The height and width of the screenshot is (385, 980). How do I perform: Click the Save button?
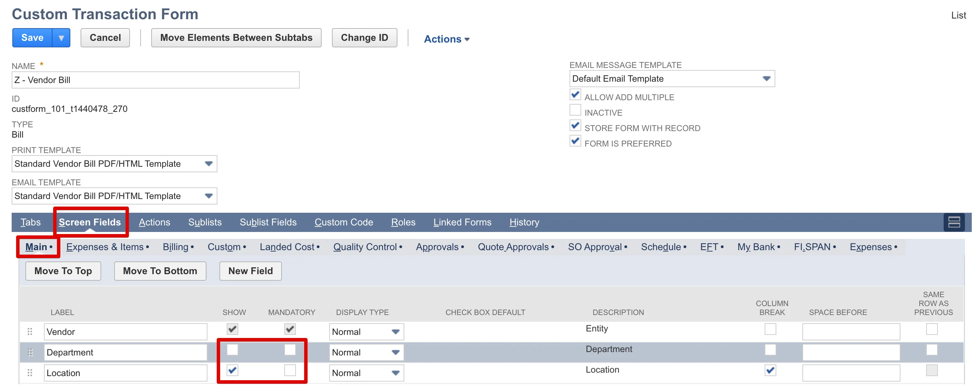point(32,38)
